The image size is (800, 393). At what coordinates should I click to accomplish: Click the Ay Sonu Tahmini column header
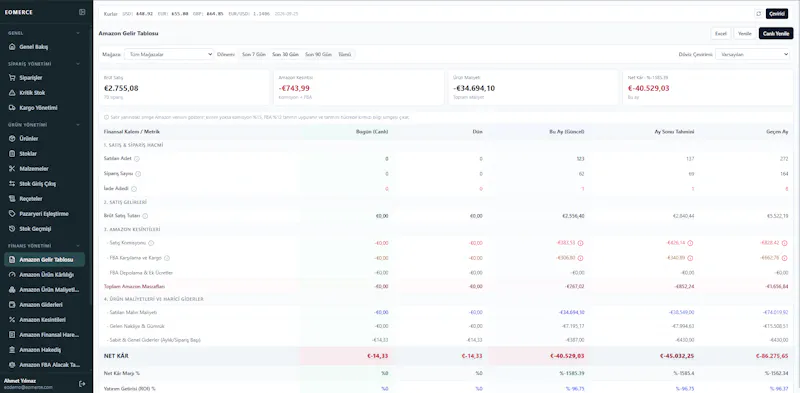pos(674,132)
